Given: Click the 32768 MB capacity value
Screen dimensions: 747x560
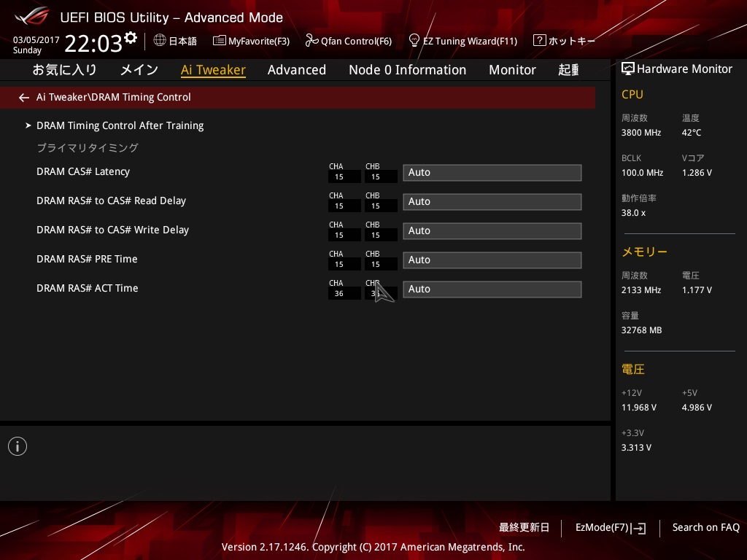Looking at the screenshot, I should pyautogui.click(x=642, y=330).
